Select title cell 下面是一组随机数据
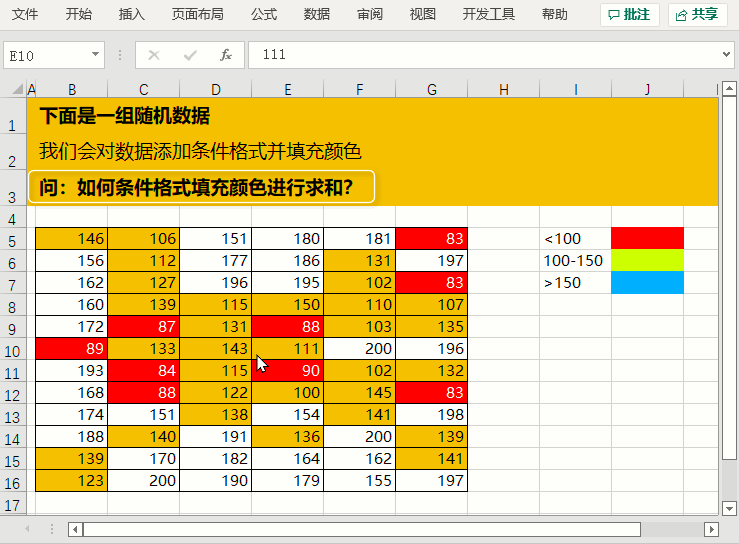The height and width of the screenshot is (544, 739). pyautogui.click(x=124, y=115)
